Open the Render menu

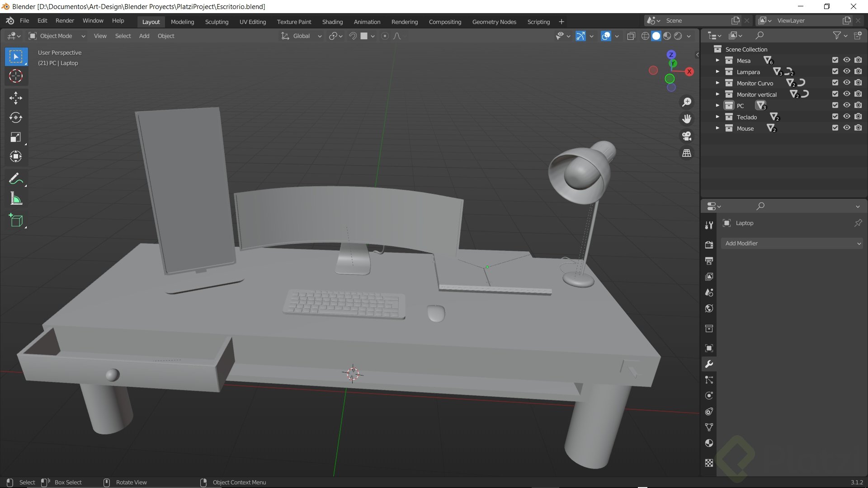pyautogui.click(x=65, y=21)
